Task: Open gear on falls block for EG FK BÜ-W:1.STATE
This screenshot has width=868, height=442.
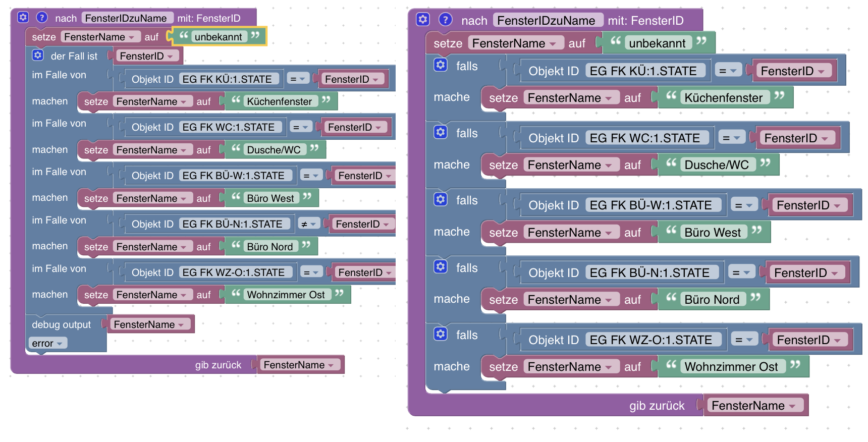Action: (x=441, y=199)
